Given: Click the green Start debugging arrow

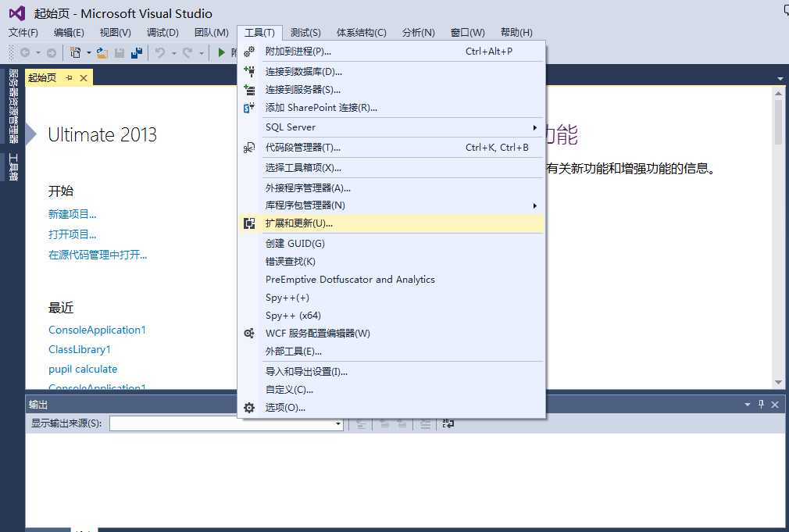Looking at the screenshot, I should pyautogui.click(x=221, y=52).
